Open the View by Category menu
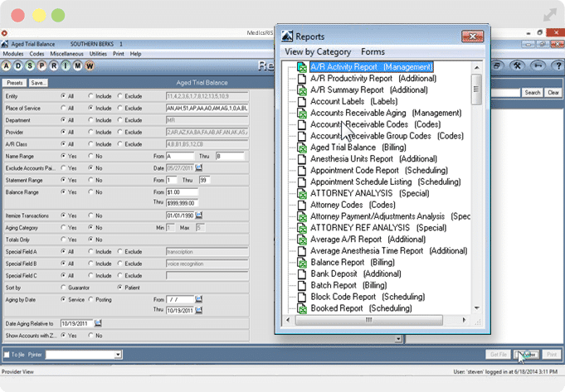Viewport: 565px width, 392px height. [x=318, y=51]
